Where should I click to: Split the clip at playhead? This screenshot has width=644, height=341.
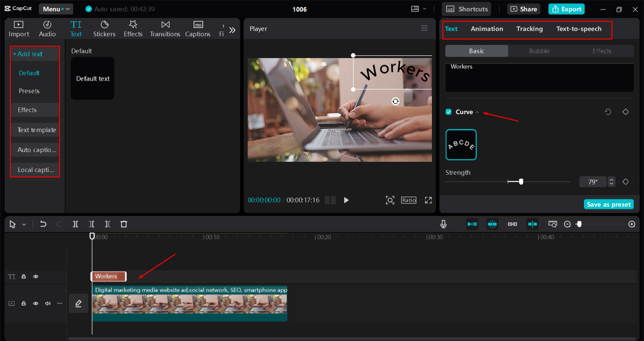(75, 224)
